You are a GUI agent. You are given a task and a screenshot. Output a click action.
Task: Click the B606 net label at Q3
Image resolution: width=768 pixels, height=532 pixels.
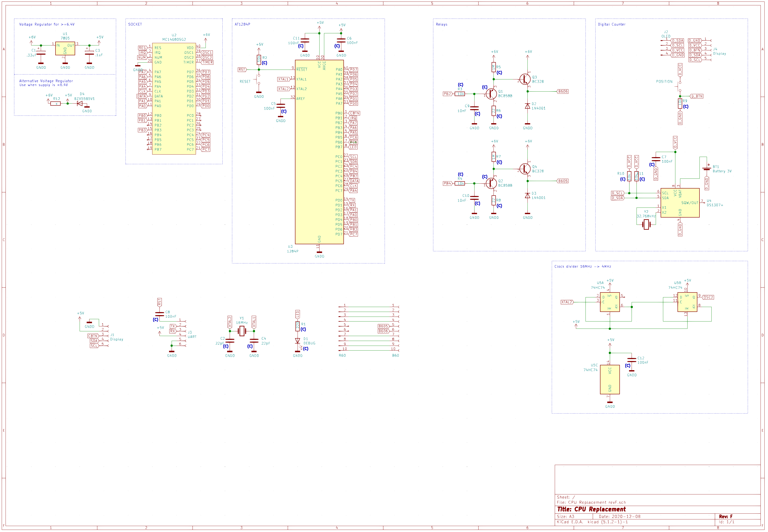(563, 91)
